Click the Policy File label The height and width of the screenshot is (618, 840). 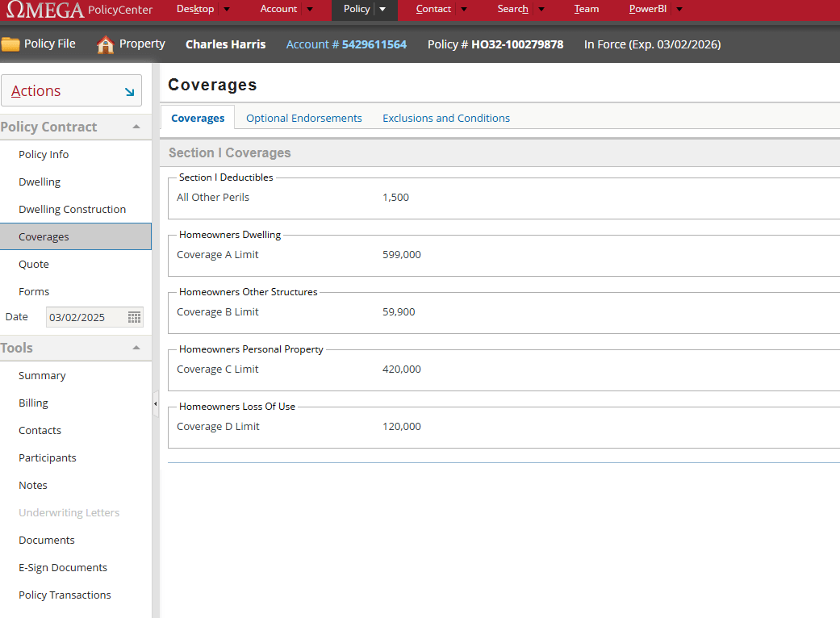coord(49,44)
